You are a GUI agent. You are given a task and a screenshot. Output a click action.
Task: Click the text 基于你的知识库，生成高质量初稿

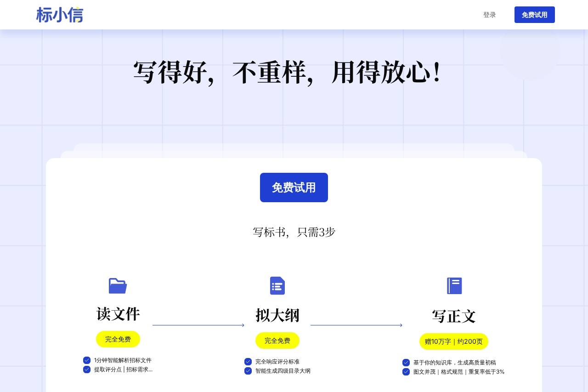(x=455, y=363)
